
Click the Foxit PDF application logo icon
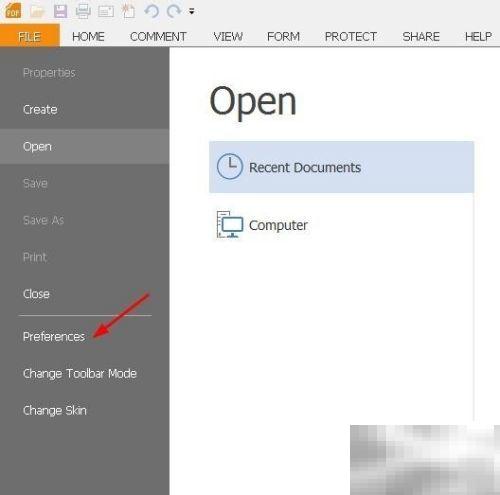coord(13,10)
